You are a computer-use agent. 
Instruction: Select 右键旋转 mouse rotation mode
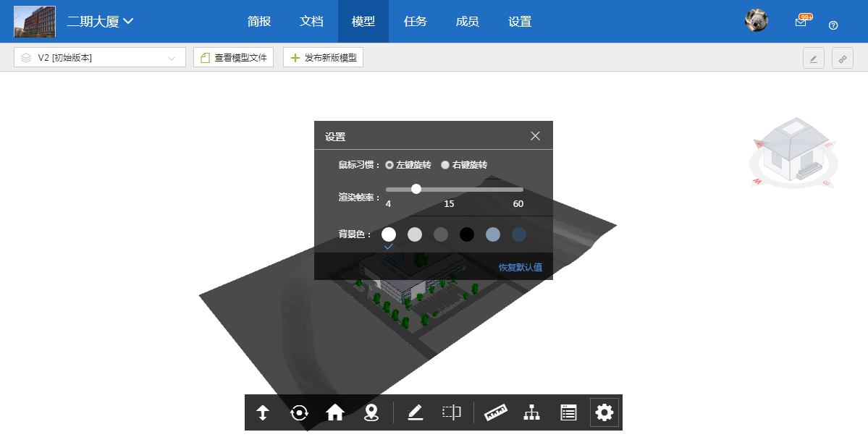point(444,164)
